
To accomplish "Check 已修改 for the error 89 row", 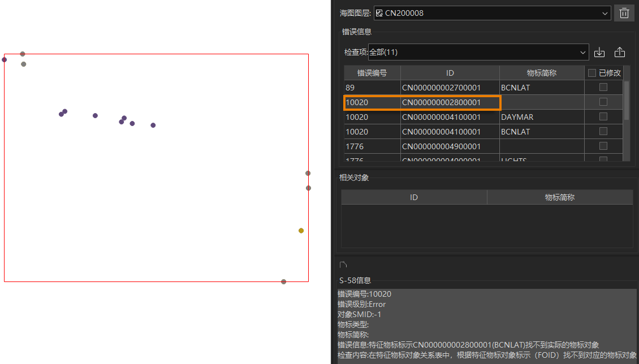I will click(x=603, y=88).
